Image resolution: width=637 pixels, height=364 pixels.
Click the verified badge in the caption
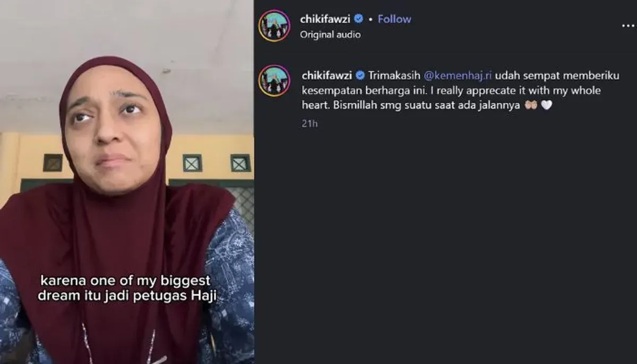[360, 75]
